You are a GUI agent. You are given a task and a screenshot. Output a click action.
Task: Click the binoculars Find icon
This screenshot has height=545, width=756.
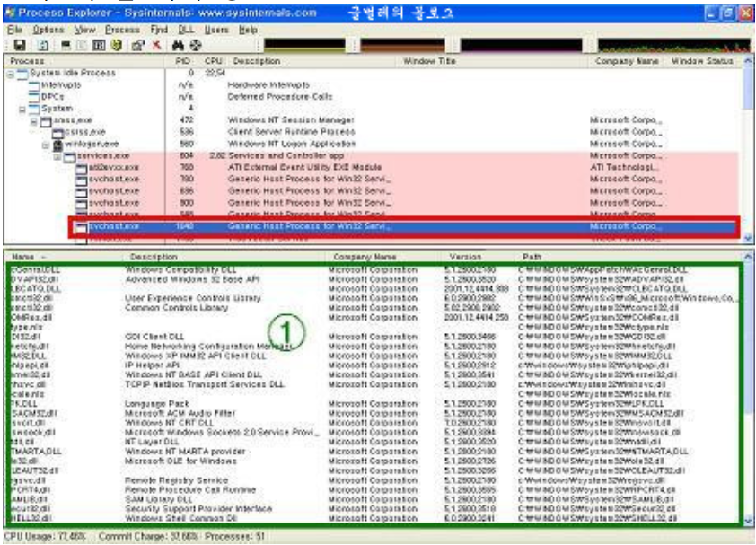[x=178, y=45]
